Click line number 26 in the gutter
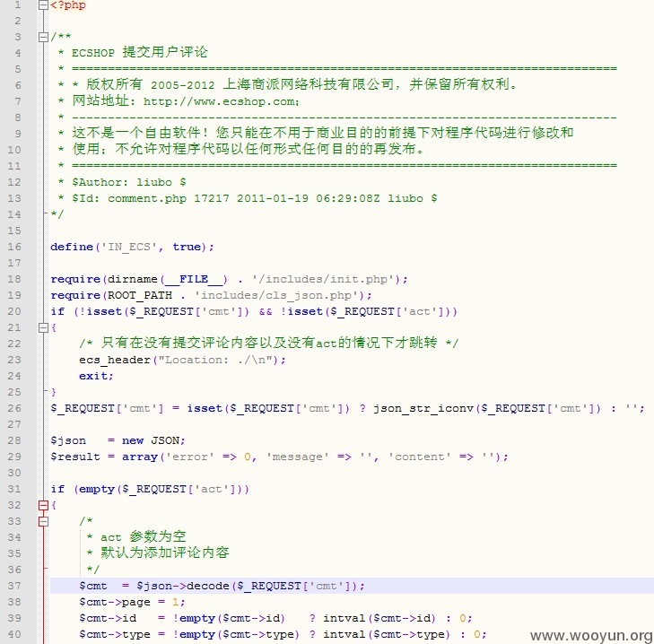Screen dimensions: 654x644 pos(14,408)
